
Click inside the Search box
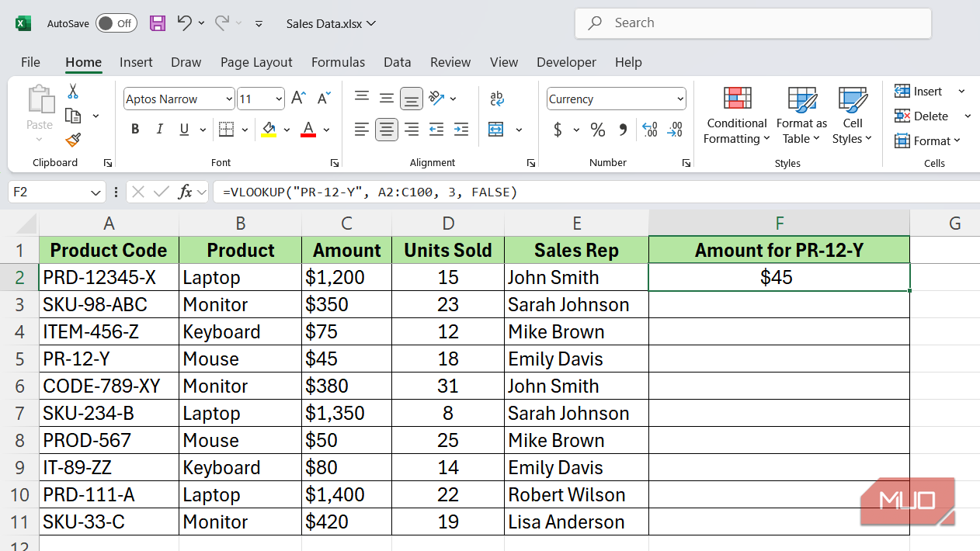tap(752, 23)
